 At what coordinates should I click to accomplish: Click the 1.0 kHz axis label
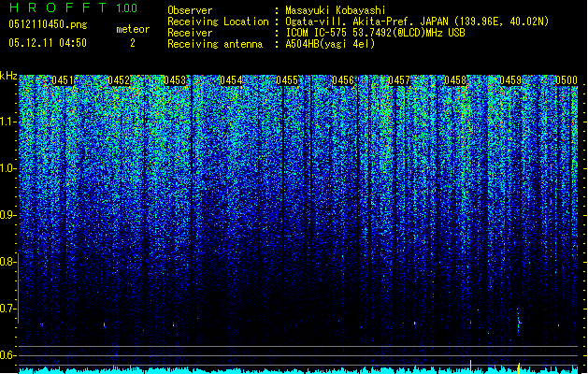tap(7, 168)
